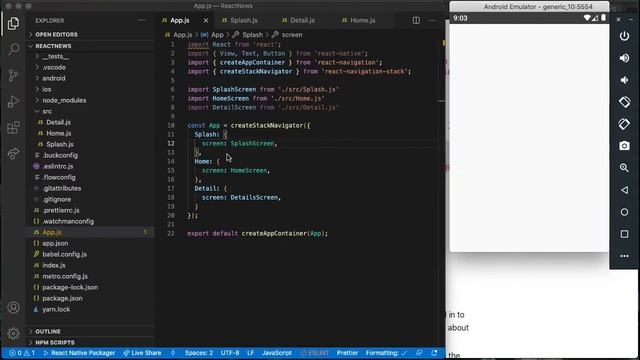This screenshot has width=640, height=360.
Task: Expand the node_modules folder
Action: tap(64, 100)
